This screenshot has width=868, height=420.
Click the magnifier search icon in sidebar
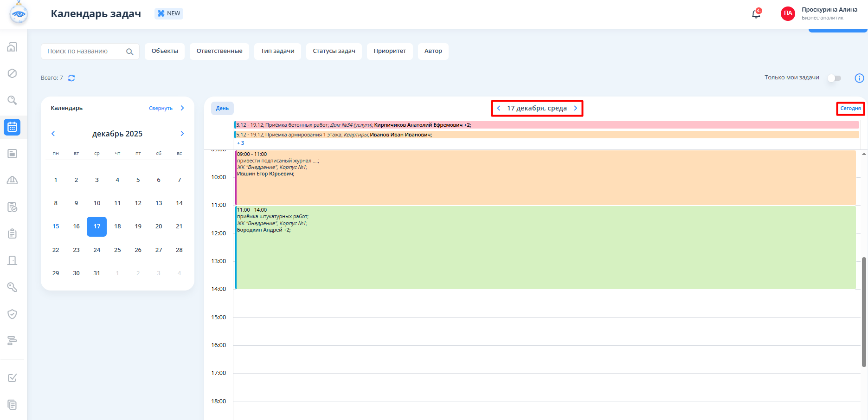pyautogui.click(x=13, y=100)
